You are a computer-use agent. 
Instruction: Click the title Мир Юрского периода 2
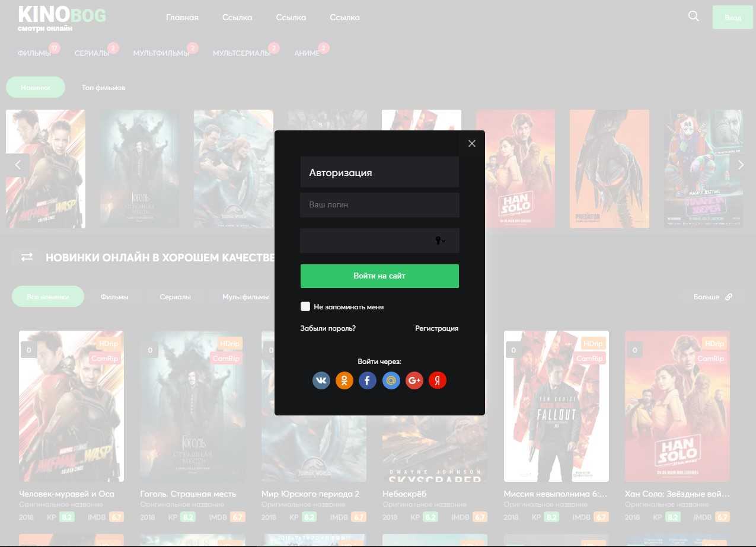coord(311,494)
